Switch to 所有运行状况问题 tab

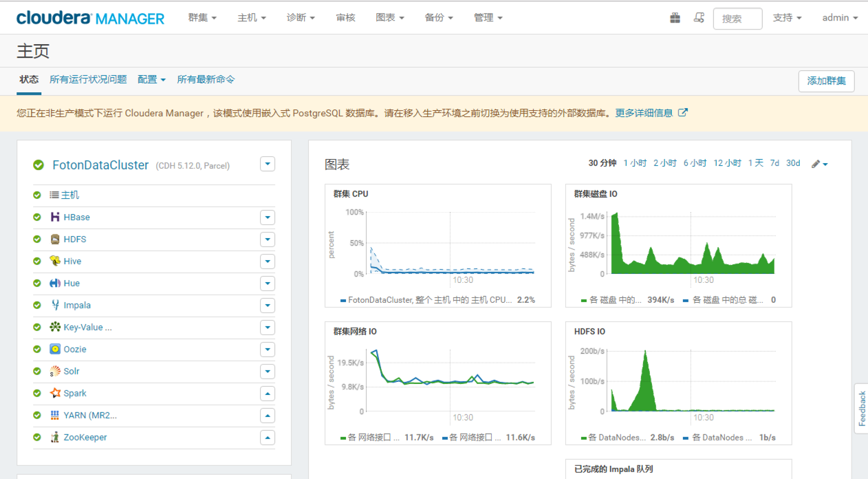click(x=88, y=79)
